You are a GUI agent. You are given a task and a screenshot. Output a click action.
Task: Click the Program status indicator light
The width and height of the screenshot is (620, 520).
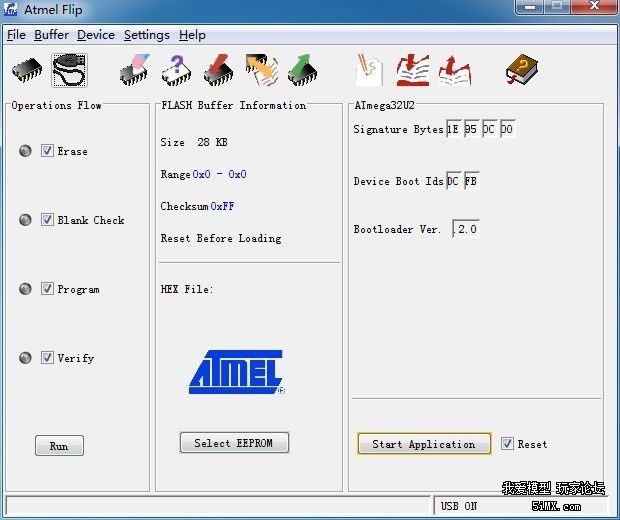pos(25,289)
